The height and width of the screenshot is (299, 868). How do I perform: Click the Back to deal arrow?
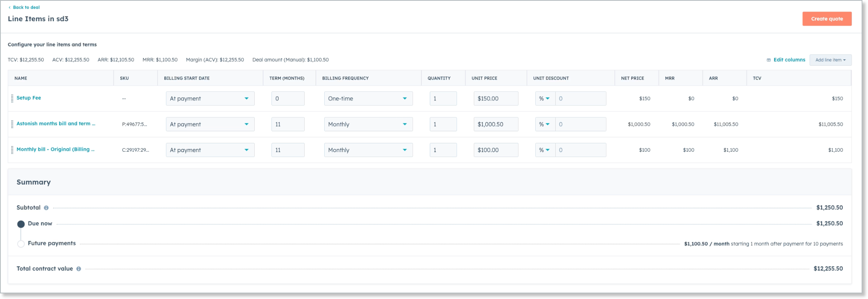[x=10, y=8]
